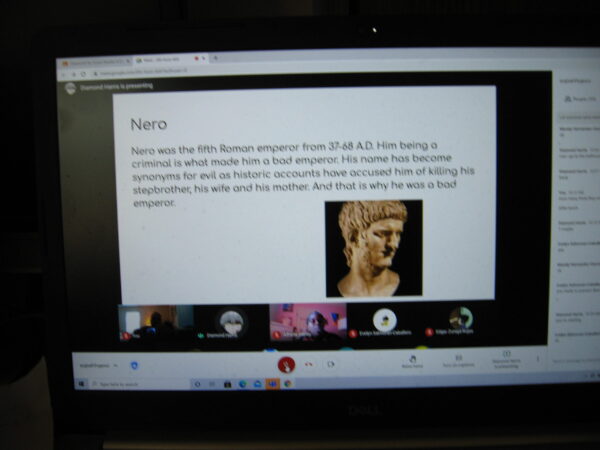
Task: Open the presenting screen info button
Action: click(x=506, y=360)
